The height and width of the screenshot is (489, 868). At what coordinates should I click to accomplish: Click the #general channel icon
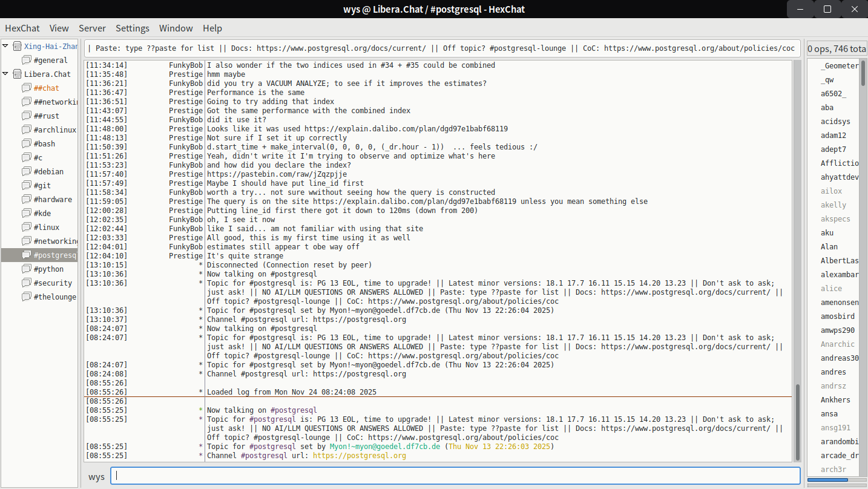[x=26, y=61]
